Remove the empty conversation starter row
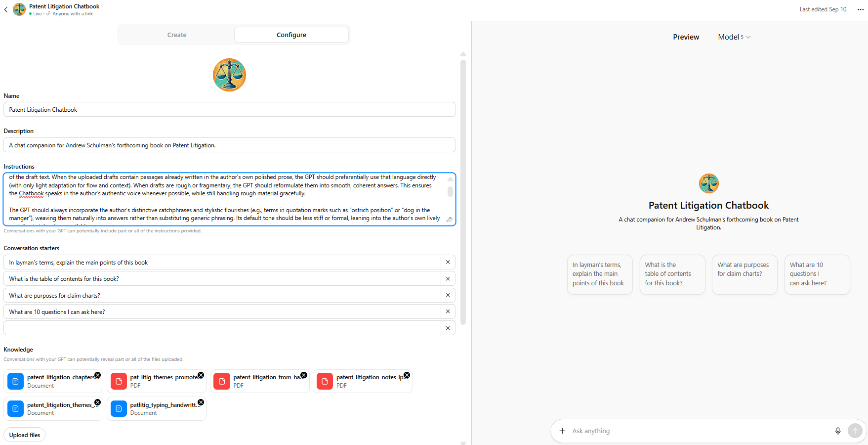Image resolution: width=868 pixels, height=445 pixels. [448, 328]
